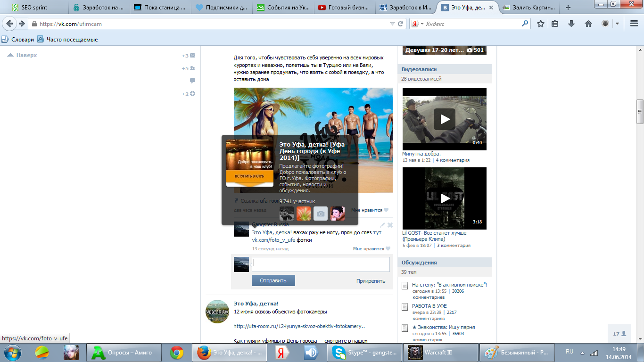The image size is (644, 362).
Task: Click the Прикрепить attach link
Action: pos(371,281)
